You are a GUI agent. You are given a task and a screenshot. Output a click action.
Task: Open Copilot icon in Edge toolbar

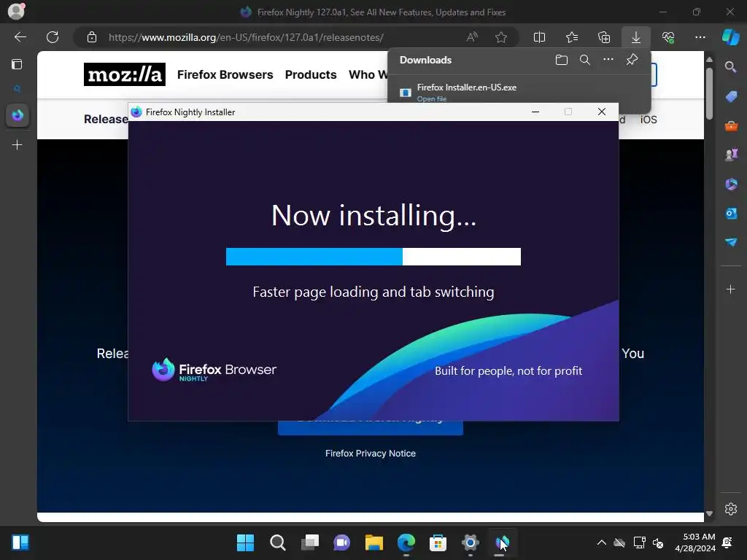click(731, 36)
